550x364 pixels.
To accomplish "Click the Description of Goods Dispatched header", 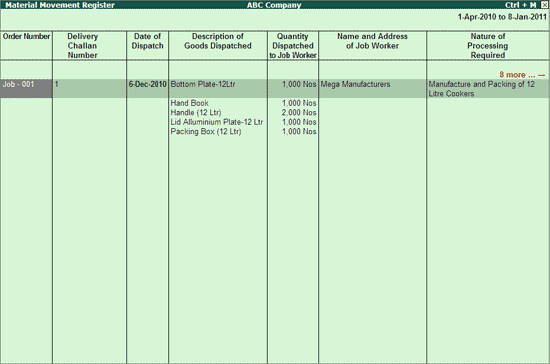I will coord(218,41).
